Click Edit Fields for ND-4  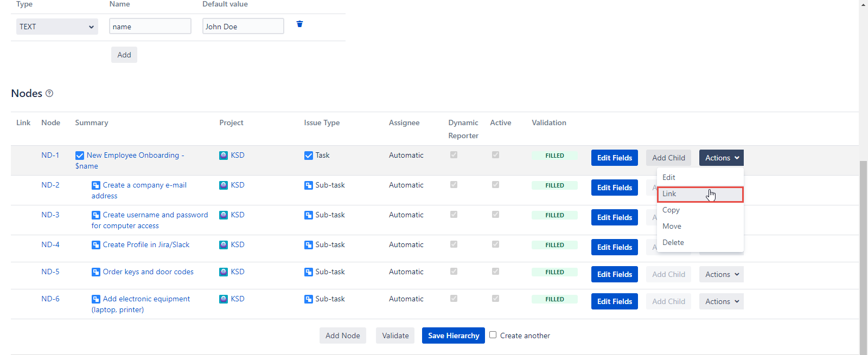(614, 247)
